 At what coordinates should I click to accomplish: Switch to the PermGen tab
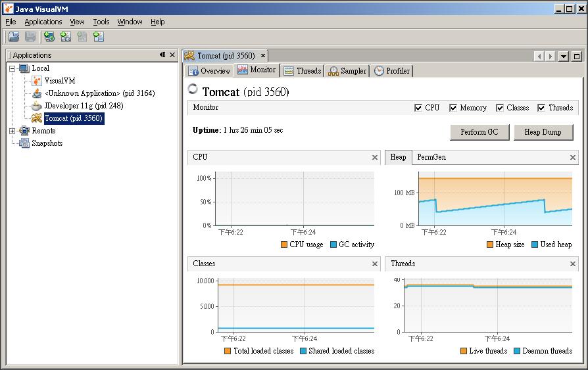[x=431, y=157]
